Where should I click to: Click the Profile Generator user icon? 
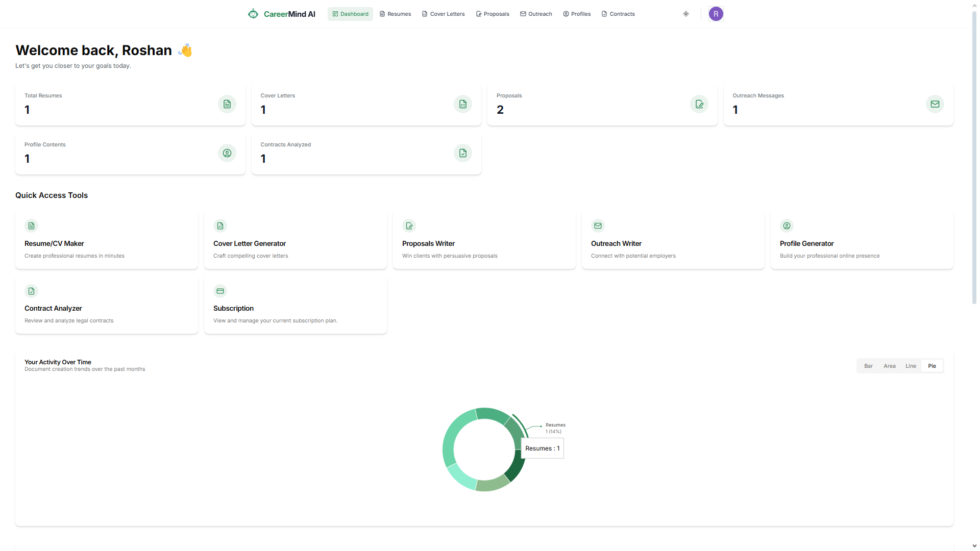[787, 226]
